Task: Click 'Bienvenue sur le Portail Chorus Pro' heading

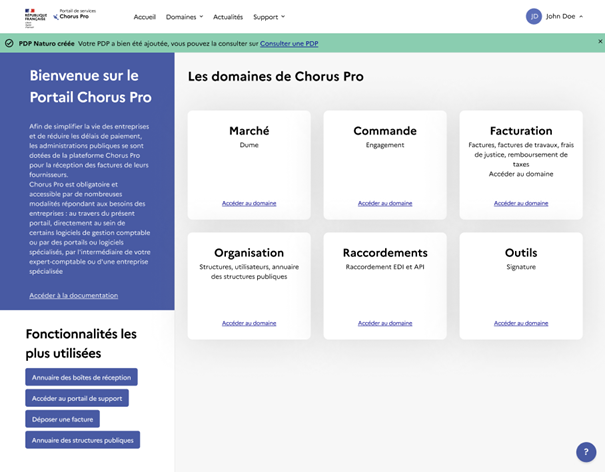Action: pyautogui.click(x=90, y=86)
